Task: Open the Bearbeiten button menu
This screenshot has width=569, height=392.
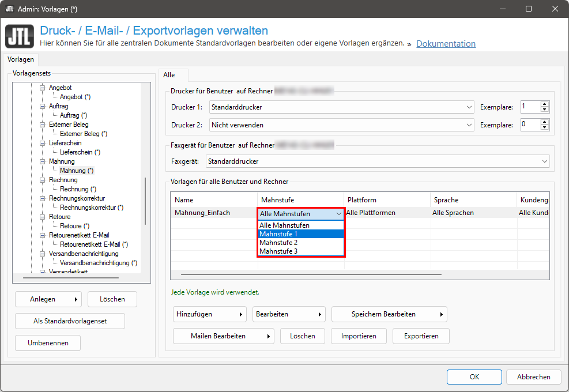Action: (289, 314)
